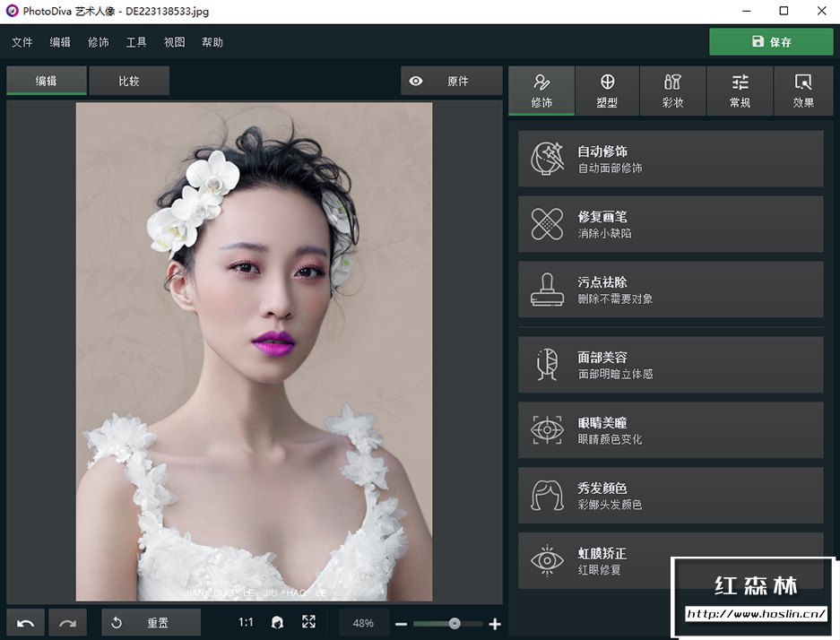Open the 帮助 menu
840x640 pixels.
[212, 42]
